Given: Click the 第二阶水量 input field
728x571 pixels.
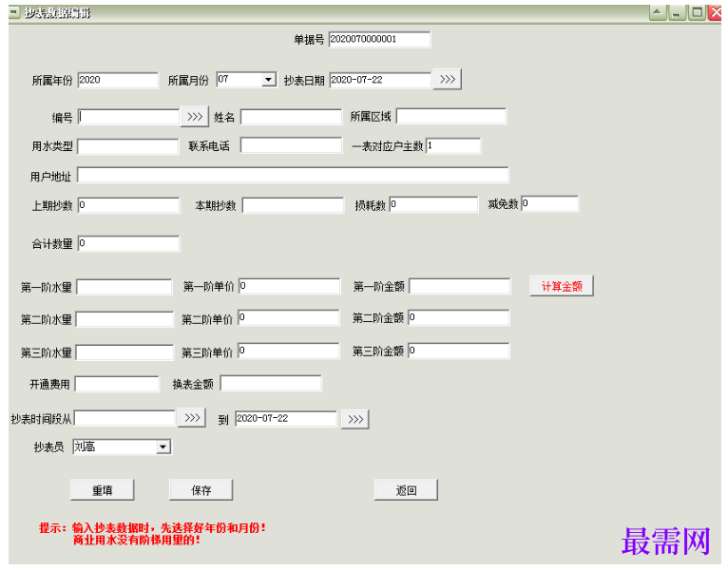Looking at the screenshot, I should [x=125, y=319].
